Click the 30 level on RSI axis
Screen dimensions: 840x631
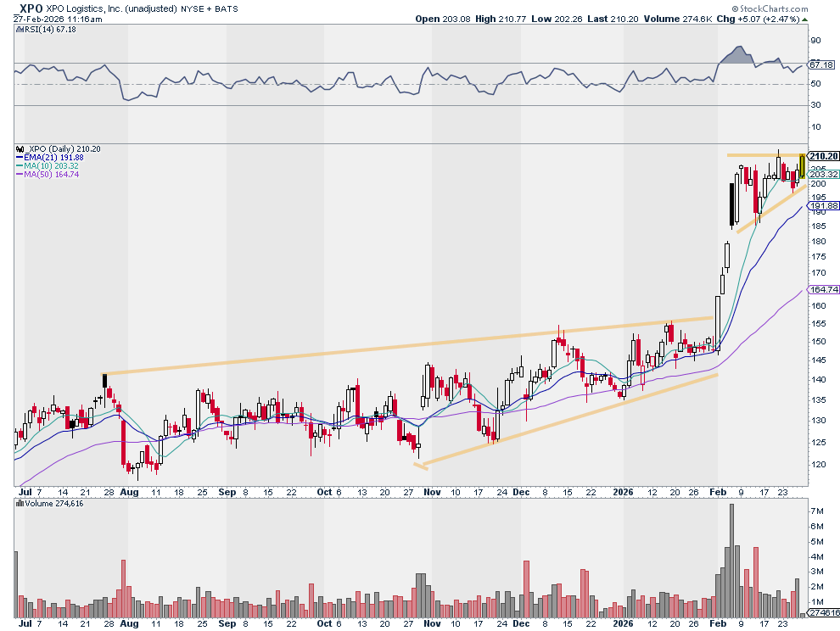pos(815,105)
